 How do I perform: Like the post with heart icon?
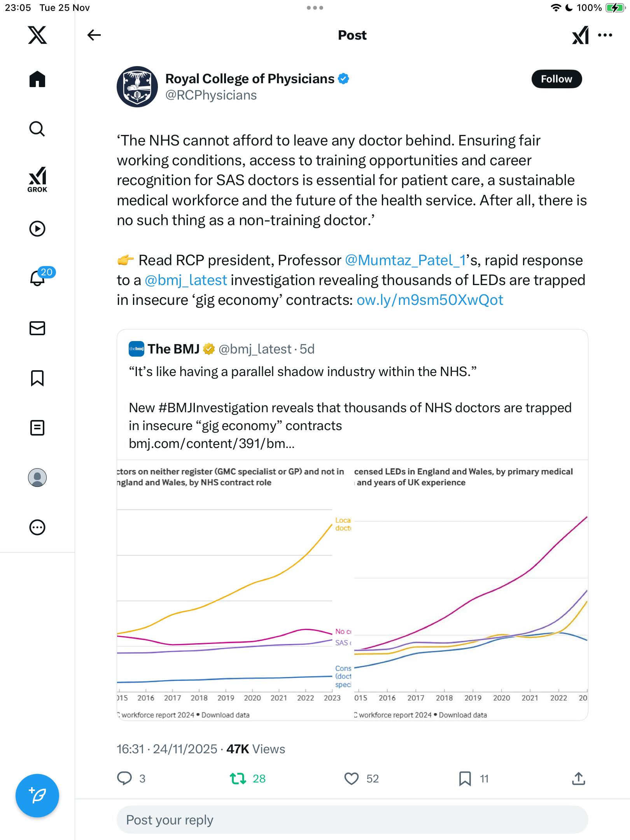pos(352,779)
